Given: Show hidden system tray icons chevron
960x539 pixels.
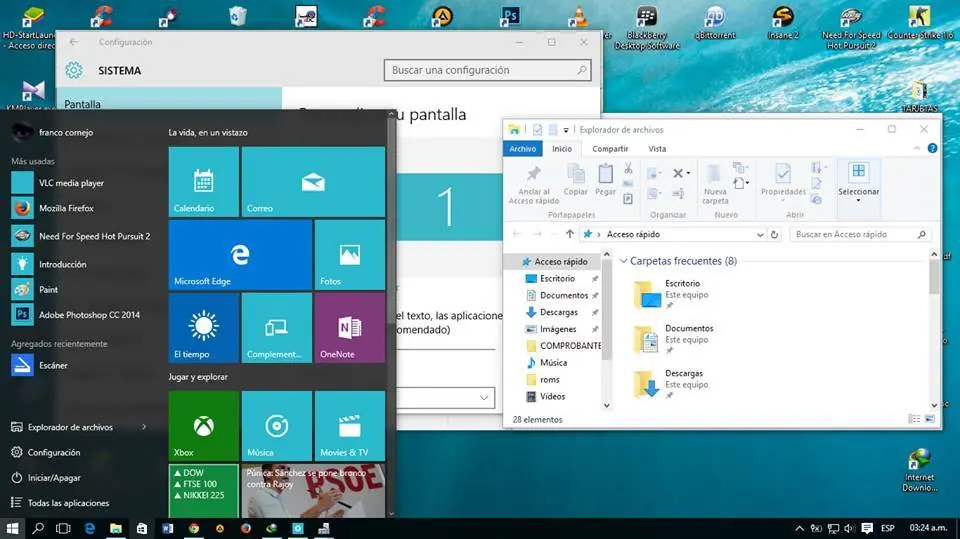Looking at the screenshot, I should 799,528.
